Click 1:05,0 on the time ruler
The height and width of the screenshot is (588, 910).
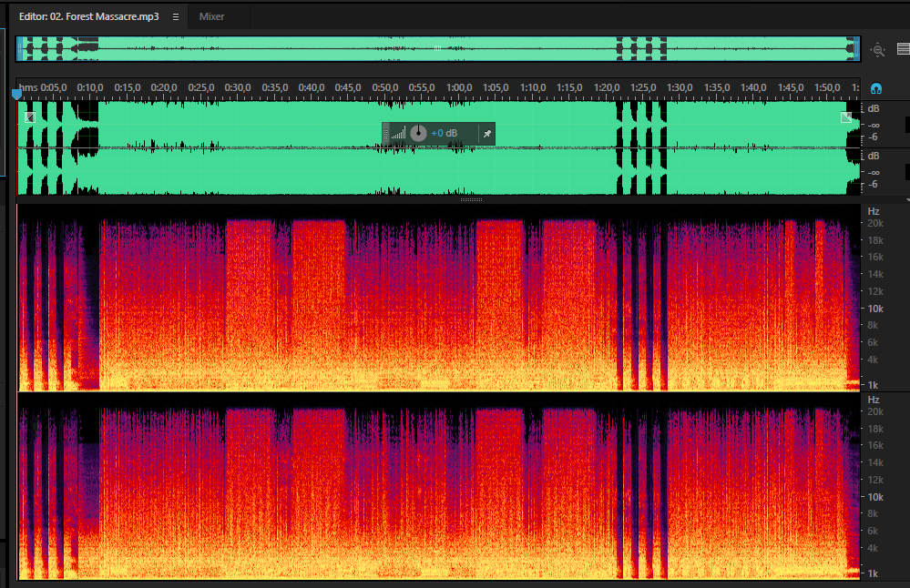495,87
